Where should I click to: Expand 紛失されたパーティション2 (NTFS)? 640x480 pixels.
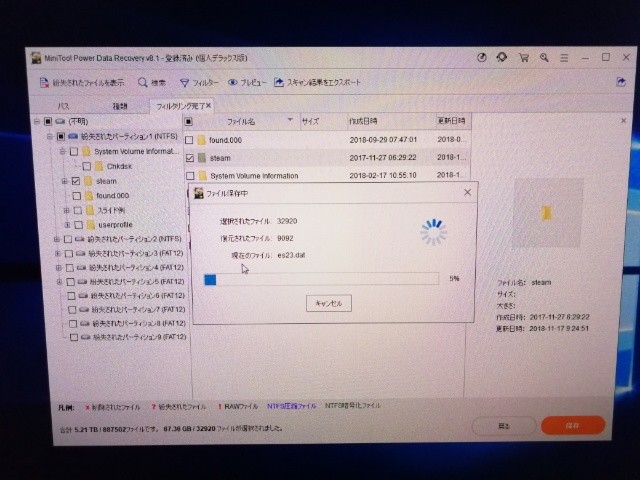pos(57,239)
